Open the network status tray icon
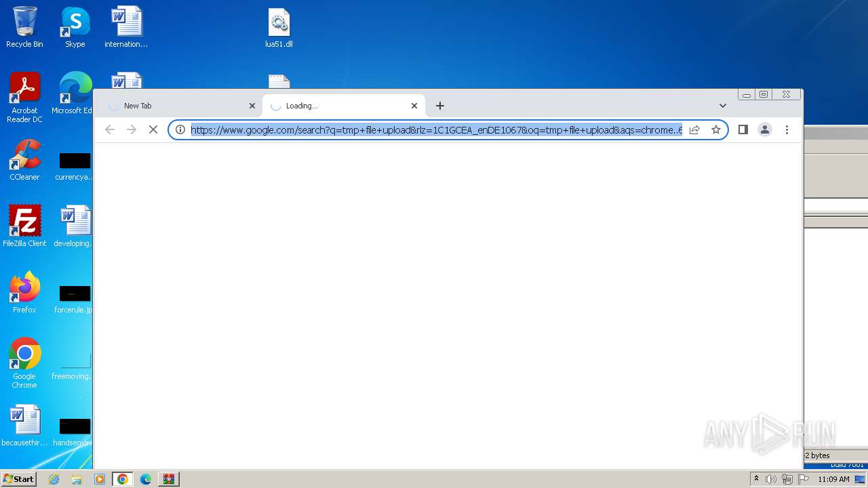Screen dimensions: 868x488 point(787,479)
